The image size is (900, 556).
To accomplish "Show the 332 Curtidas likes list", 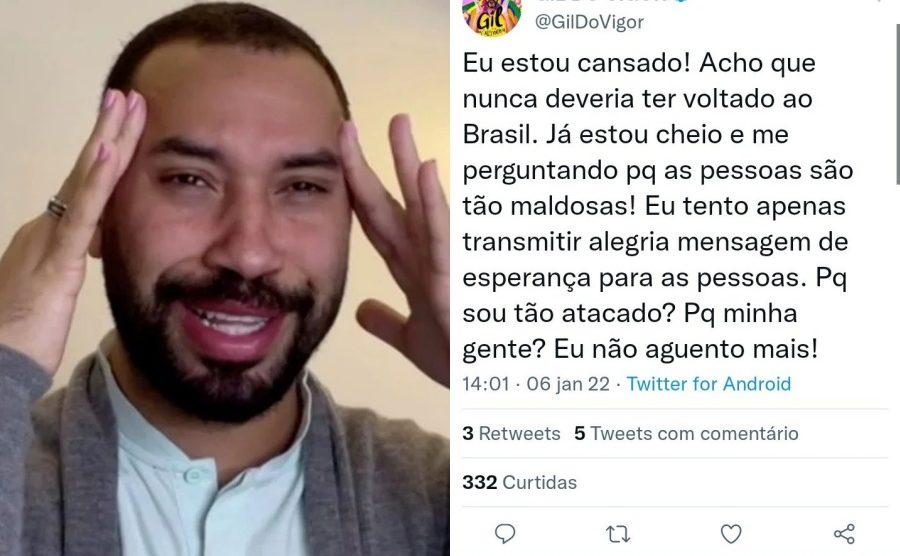I will point(519,482).
